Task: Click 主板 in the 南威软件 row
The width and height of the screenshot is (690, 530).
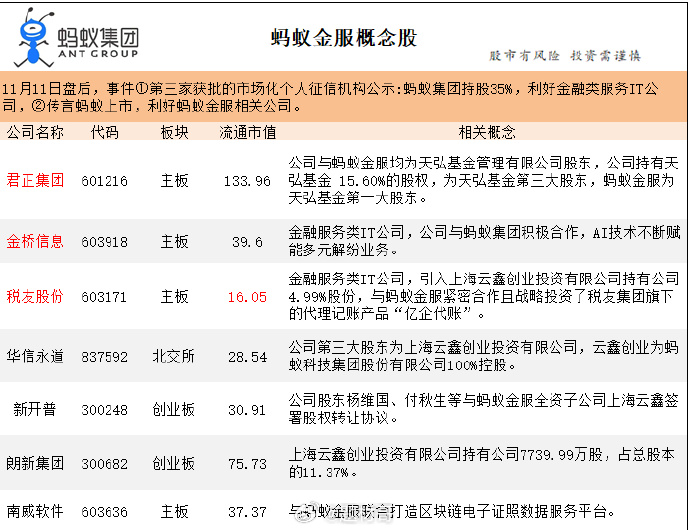Action: 174,512
